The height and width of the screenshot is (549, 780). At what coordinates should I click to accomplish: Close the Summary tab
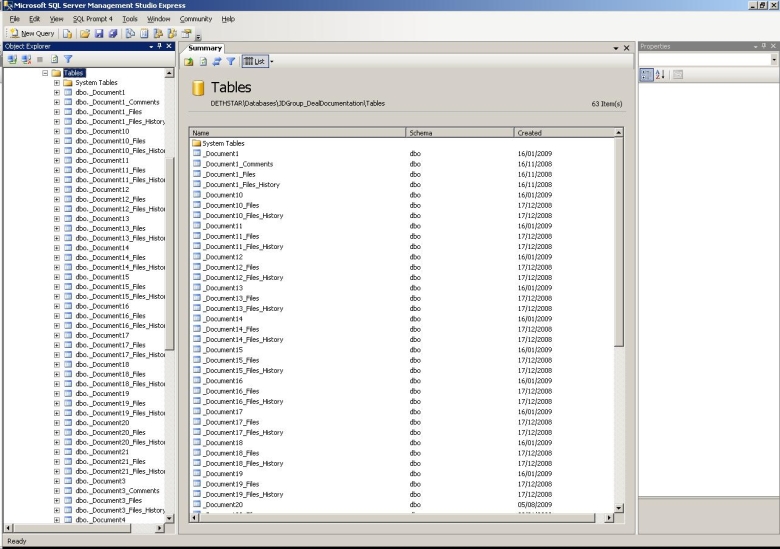coord(627,48)
